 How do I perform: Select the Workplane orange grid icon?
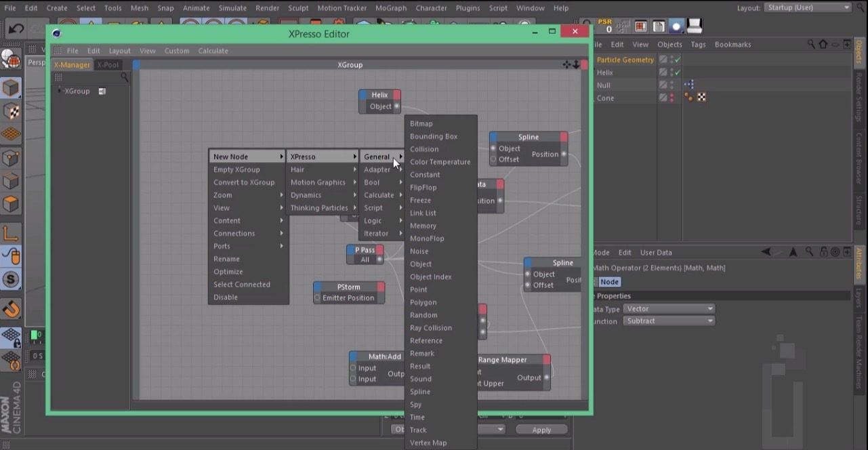pos(11,134)
